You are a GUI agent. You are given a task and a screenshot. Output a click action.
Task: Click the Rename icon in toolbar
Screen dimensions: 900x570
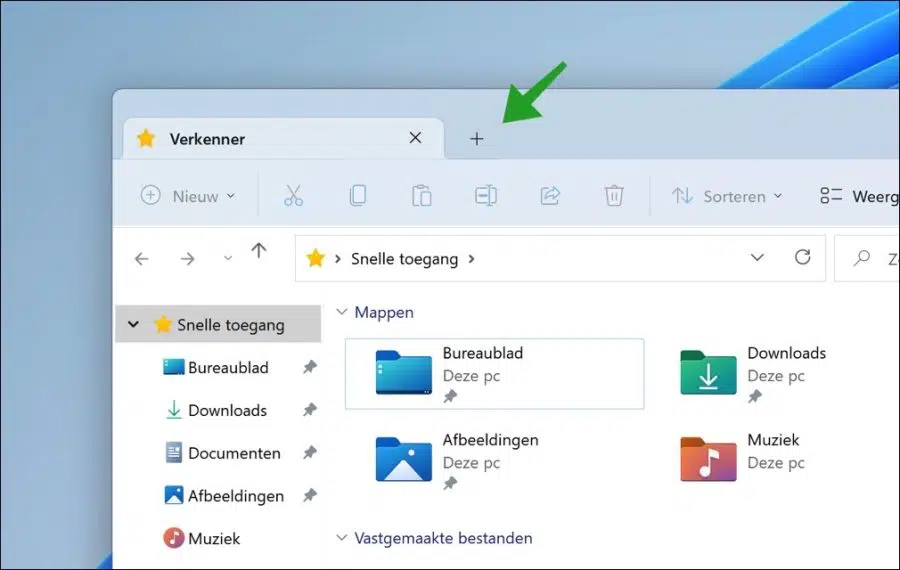point(486,196)
